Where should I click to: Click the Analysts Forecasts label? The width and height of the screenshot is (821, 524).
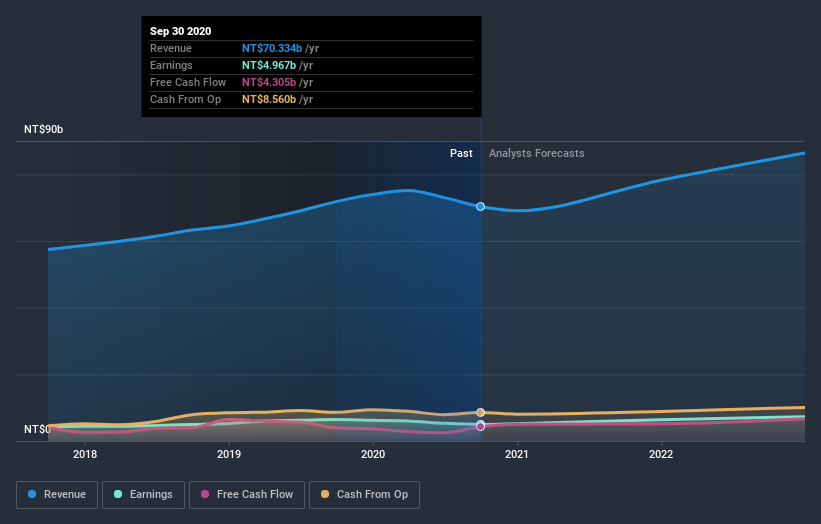(x=537, y=153)
